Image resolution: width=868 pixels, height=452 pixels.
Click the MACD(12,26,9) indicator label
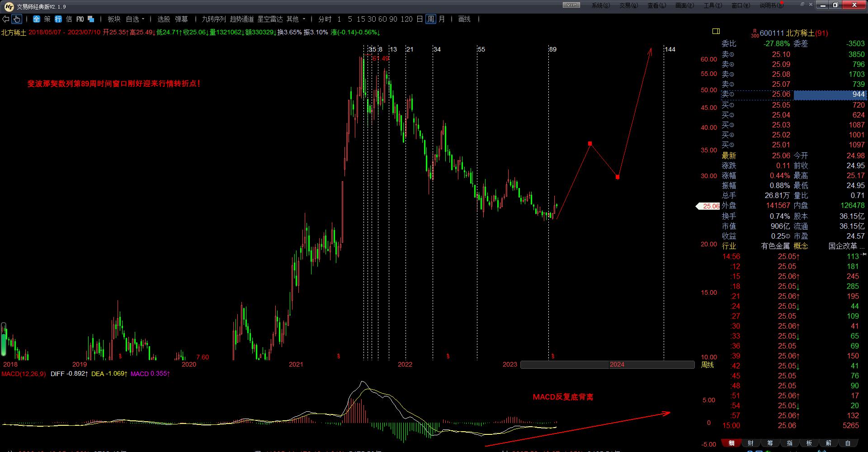click(24, 374)
